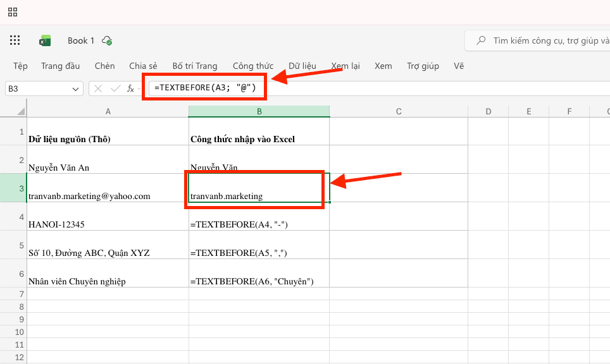This screenshot has height=364, width=610.
Task: Open the Công thức tab
Action: [x=253, y=66]
